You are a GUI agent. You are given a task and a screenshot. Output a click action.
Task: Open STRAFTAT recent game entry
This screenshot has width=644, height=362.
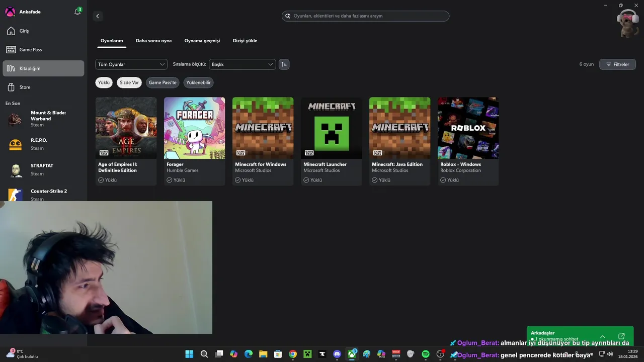(x=43, y=170)
